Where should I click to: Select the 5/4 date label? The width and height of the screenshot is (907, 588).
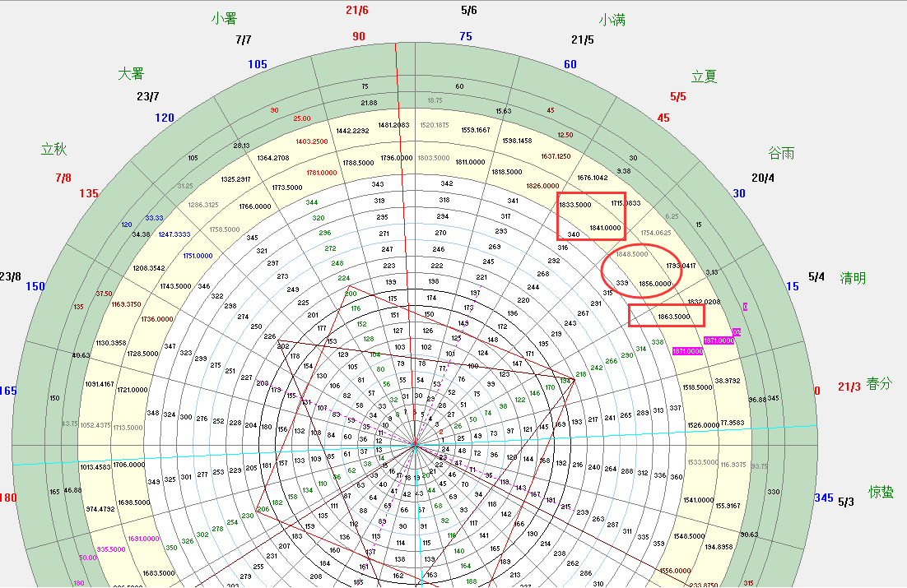816,277
